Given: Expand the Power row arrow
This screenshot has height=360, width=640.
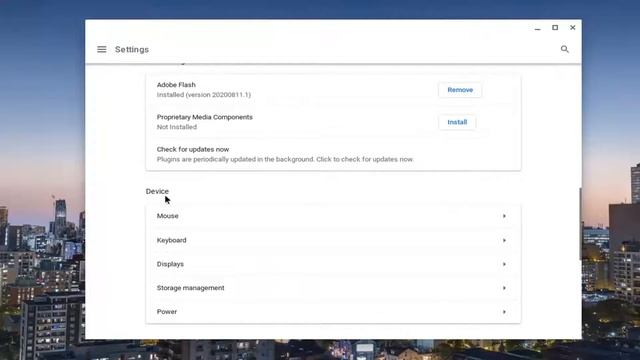Looking at the screenshot, I should (504, 312).
